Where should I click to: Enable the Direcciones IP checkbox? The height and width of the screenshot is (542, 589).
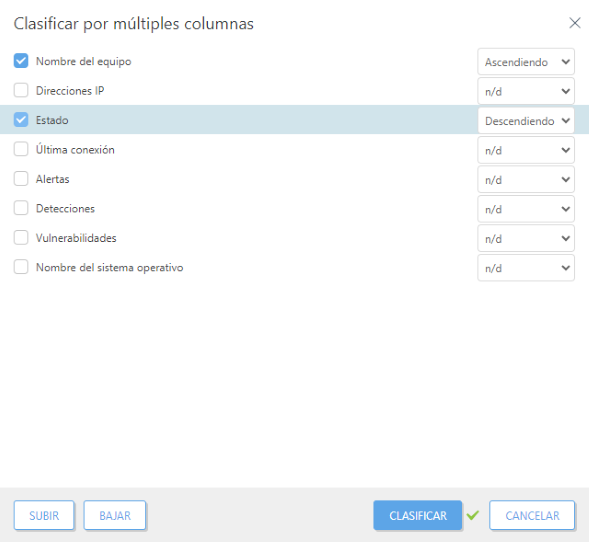tap(21, 90)
